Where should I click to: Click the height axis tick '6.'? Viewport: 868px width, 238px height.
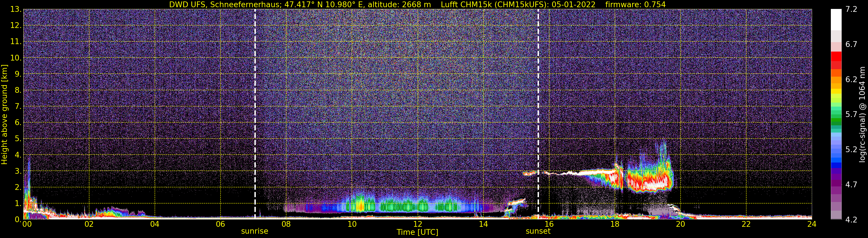(18, 123)
